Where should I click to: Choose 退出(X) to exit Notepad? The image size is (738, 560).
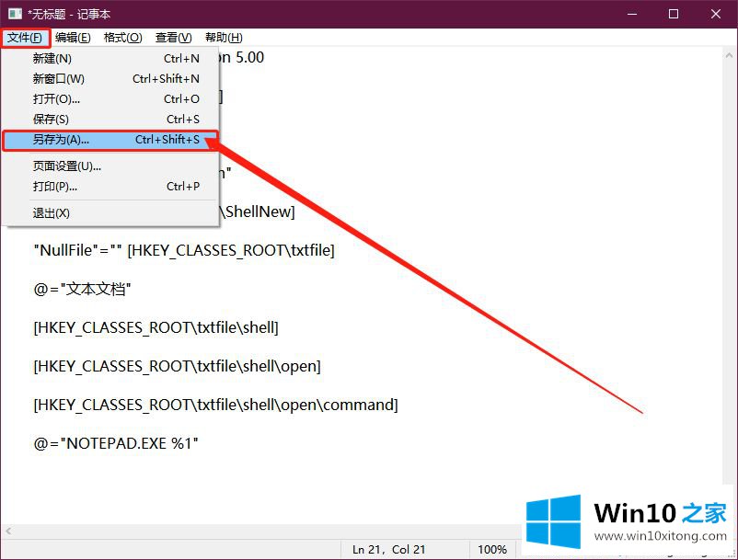point(110,213)
